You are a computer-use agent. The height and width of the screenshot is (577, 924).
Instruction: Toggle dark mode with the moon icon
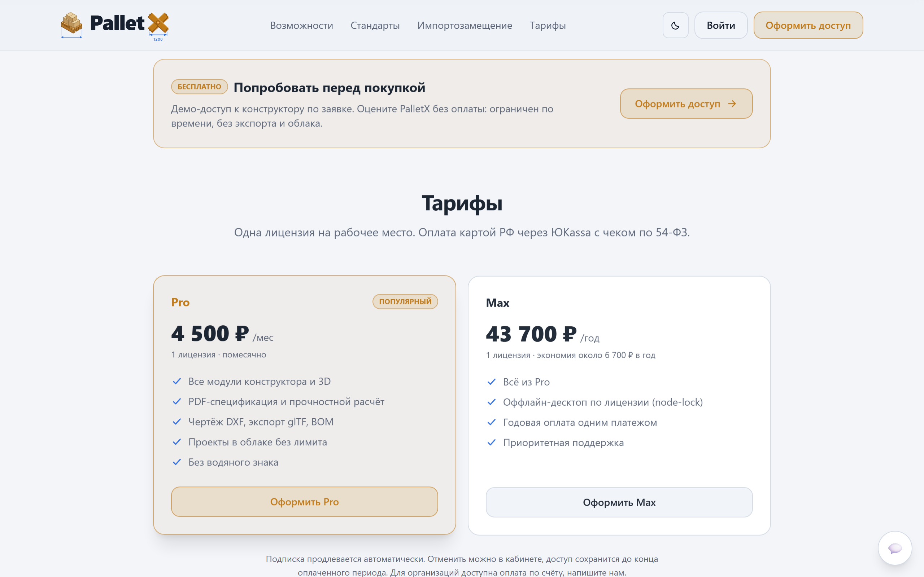[x=675, y=25]
